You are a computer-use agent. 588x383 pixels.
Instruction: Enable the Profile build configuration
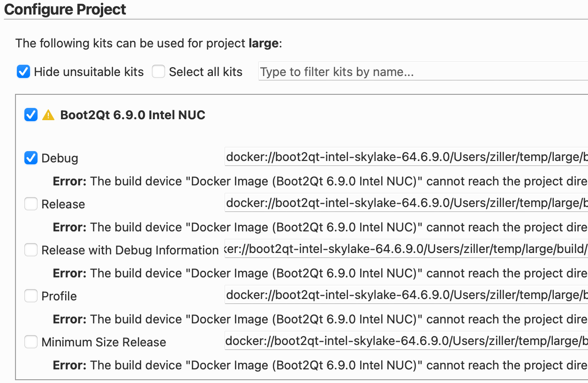31,296
